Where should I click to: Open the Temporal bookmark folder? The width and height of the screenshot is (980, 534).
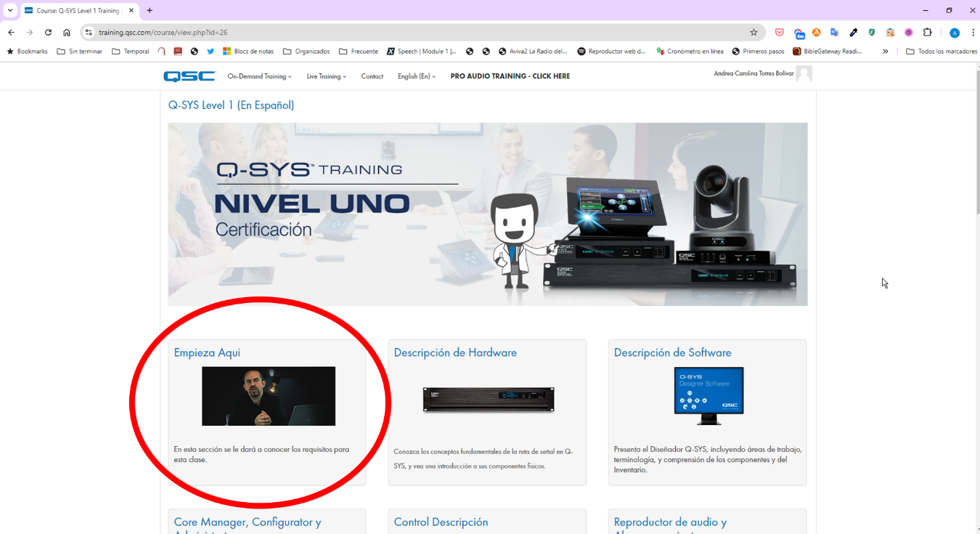(x=131, y=52)
